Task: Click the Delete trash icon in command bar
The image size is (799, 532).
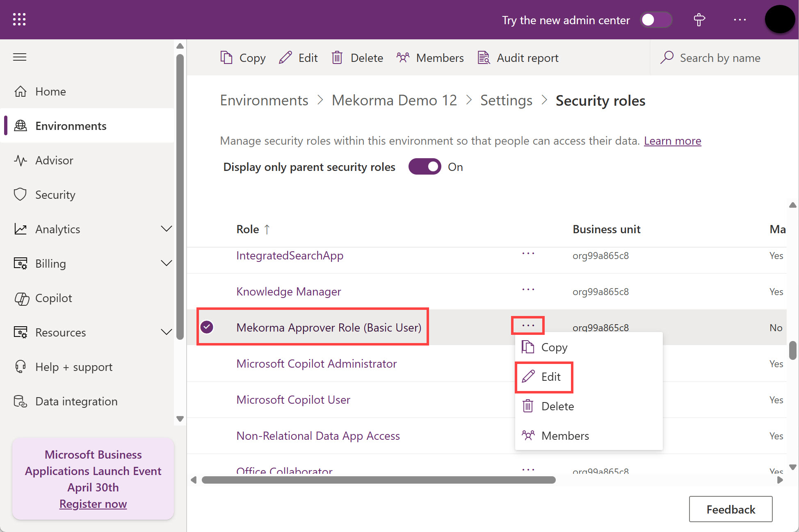Action: tap(337, 58)
